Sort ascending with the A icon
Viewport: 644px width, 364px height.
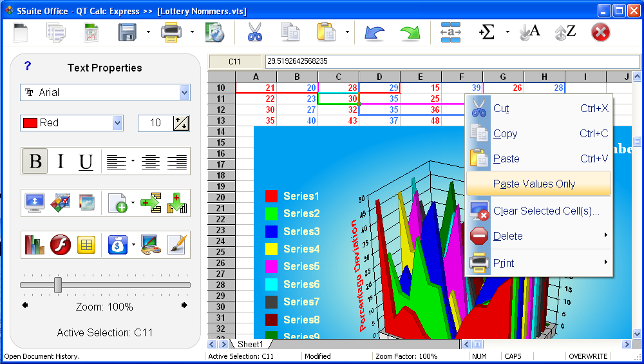click(x=529, y=32)
